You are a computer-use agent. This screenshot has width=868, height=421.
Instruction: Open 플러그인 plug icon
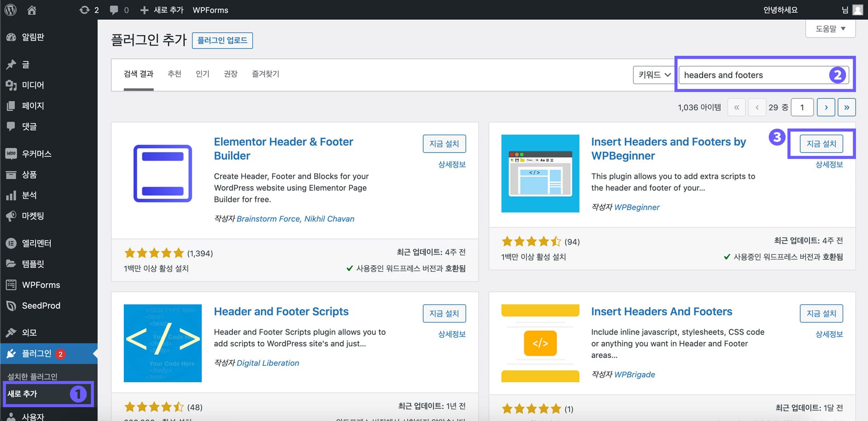[11, 353]
